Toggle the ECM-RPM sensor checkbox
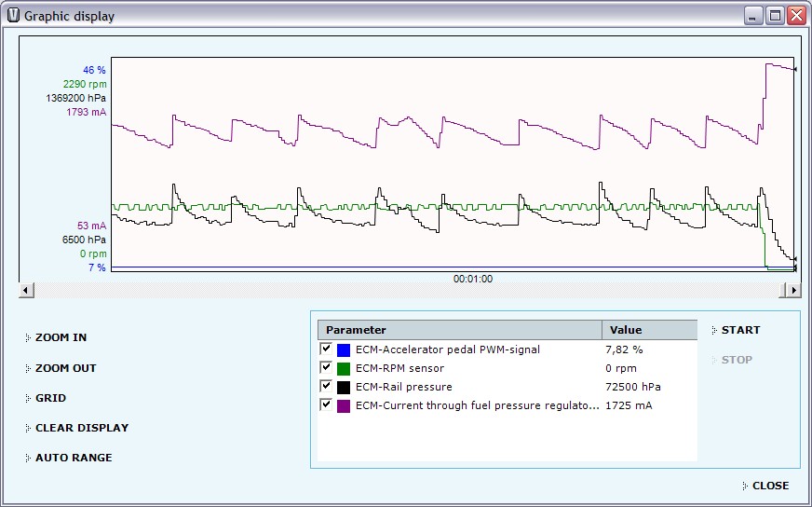 326,367
